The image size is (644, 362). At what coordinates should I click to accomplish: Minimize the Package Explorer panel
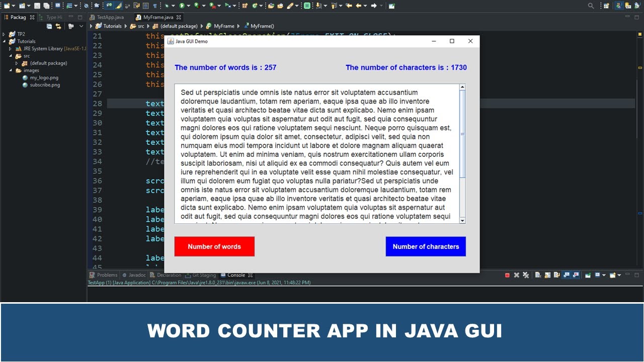[71, 17]
